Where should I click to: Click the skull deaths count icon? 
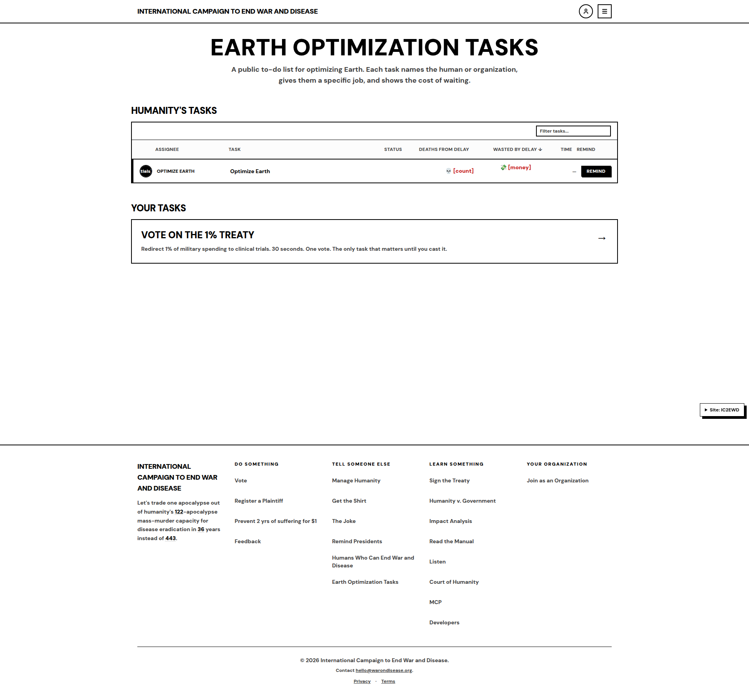click(x=449, y=171)
